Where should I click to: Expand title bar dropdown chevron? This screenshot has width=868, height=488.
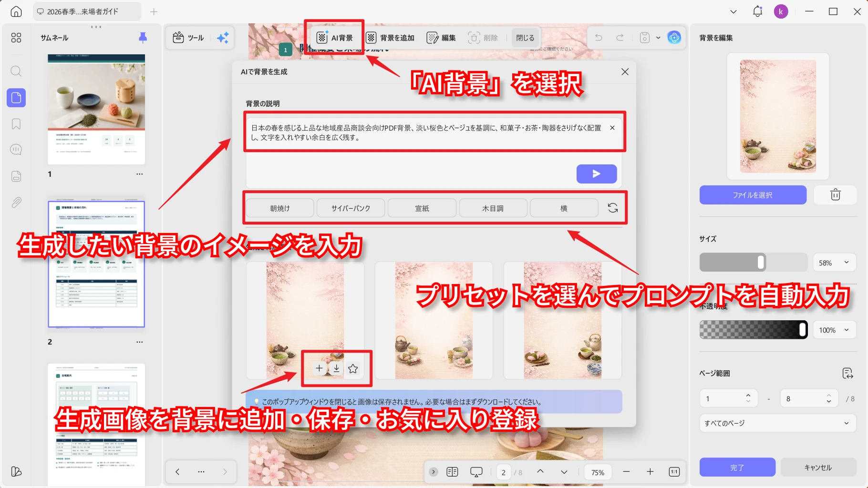[x=734, y=11]
